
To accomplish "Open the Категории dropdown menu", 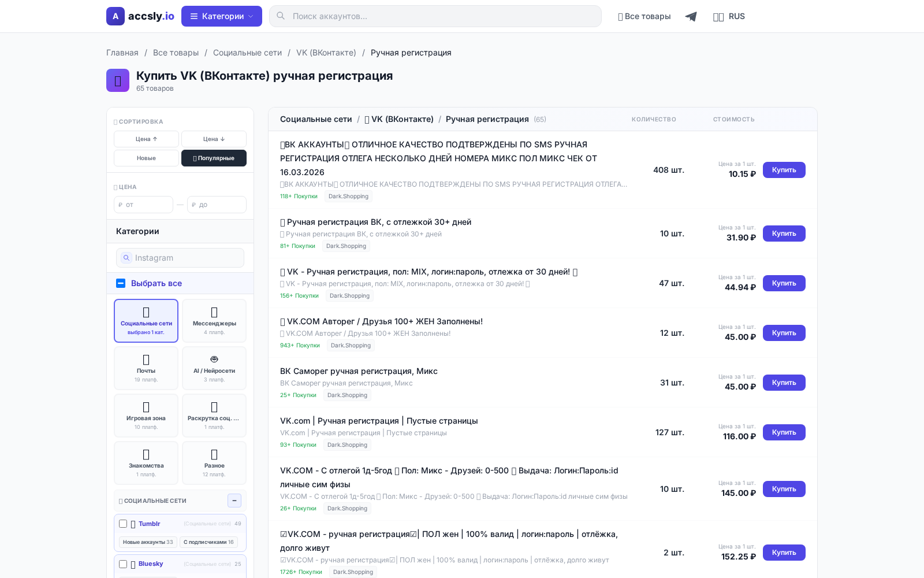I will (222, 16).
